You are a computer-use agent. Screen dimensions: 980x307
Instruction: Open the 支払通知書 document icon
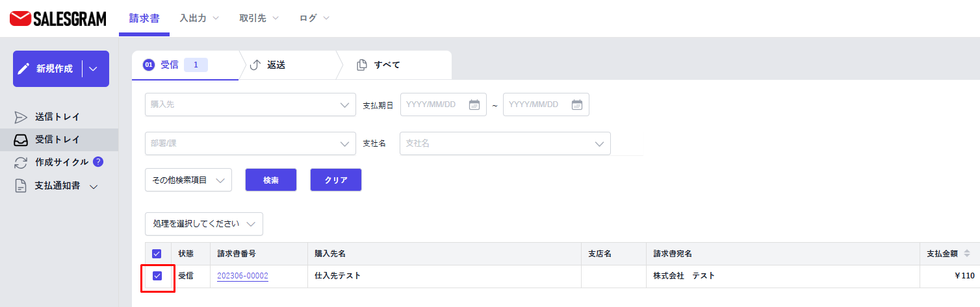coord(21,186)
